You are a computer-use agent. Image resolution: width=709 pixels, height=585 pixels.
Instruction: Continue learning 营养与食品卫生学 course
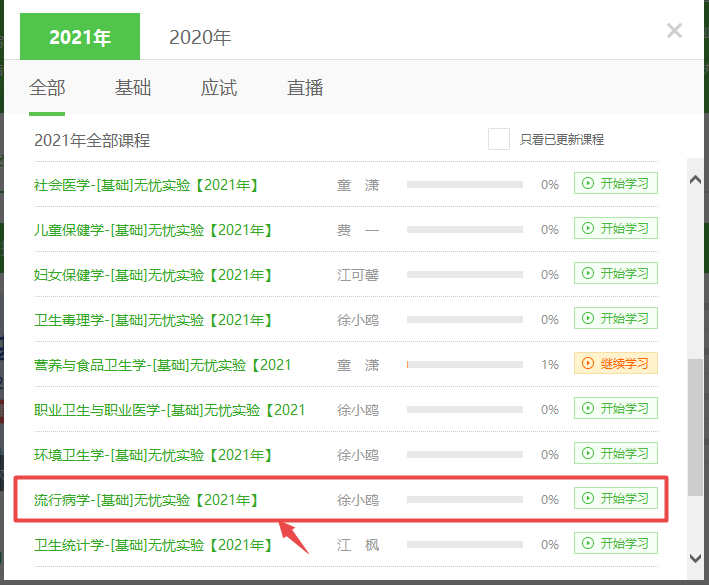click(615, 364)
